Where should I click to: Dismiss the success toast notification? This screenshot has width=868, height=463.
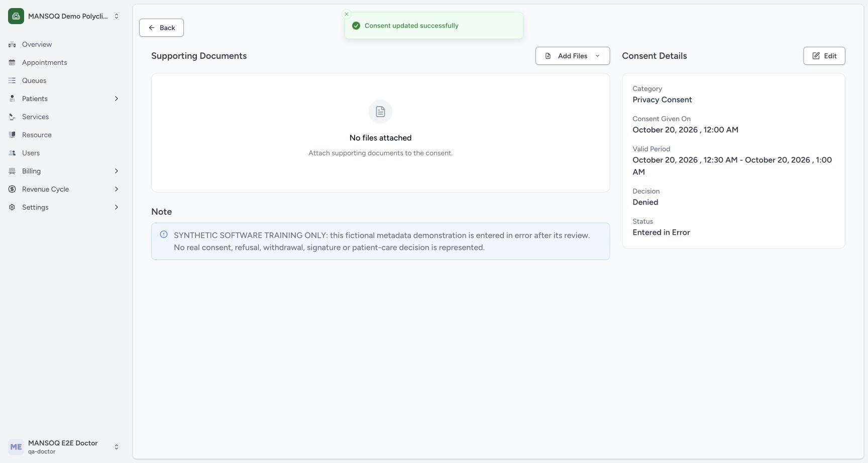[x=347, y=14]
